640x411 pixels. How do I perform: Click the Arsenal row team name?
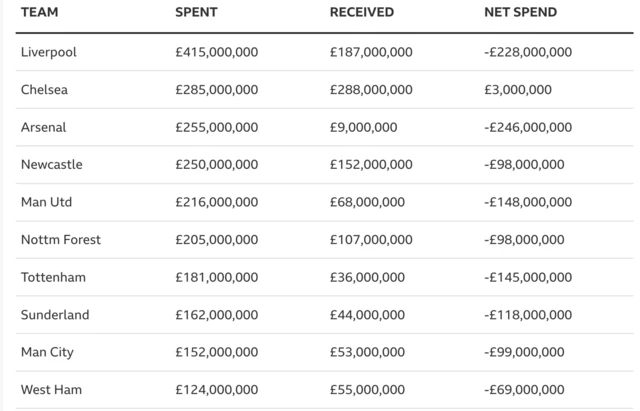click(x=42, y=127)
